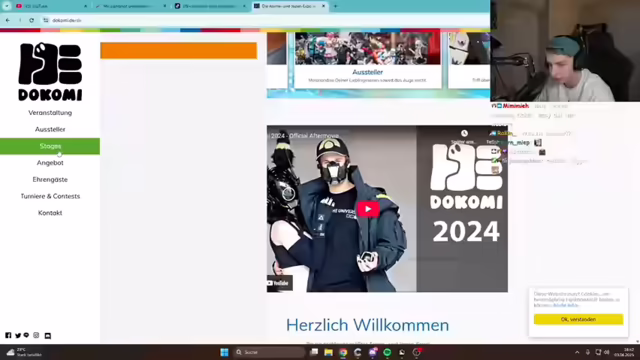Open the Kontakt menu item
This screenshot has height=360, width=640.
pos(50,213)
